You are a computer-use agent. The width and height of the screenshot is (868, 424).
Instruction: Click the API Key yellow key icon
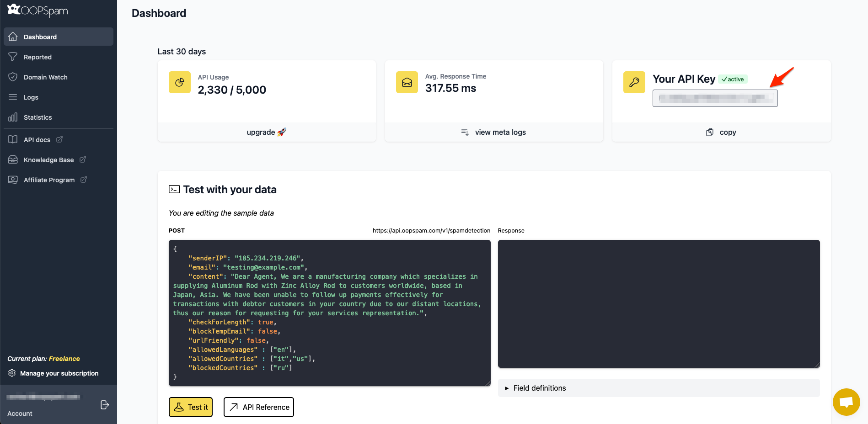pos(634,82)
